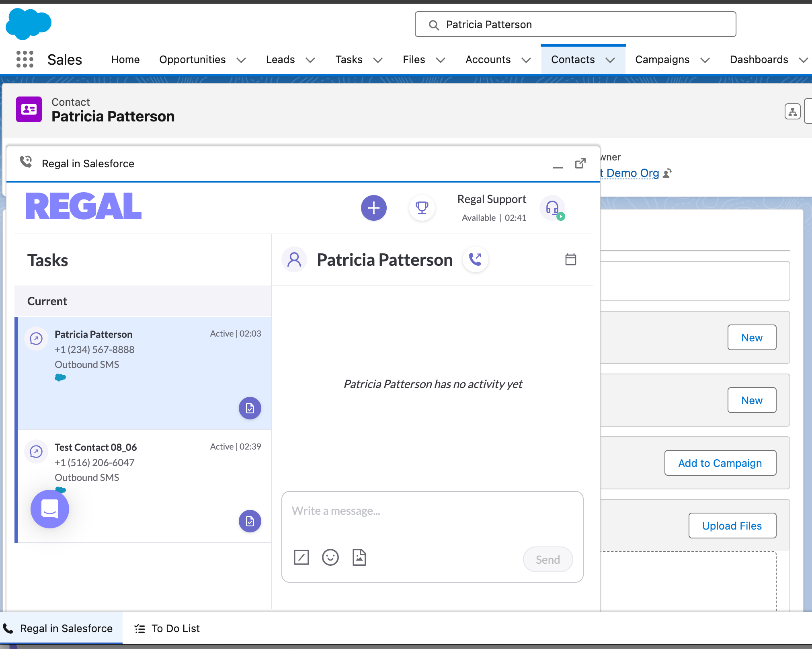
Task: Open the Leads tab
Action: [281, 60]
